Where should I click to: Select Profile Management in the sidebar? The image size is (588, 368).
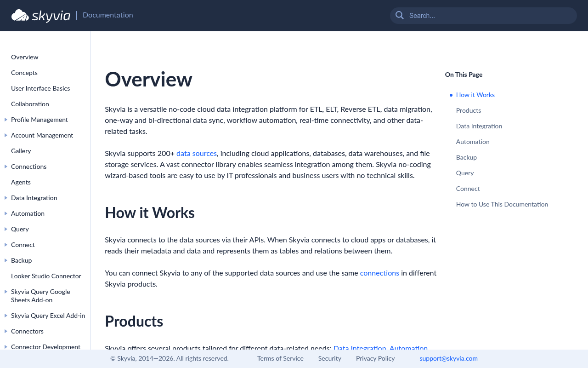(x=40, y=120)
